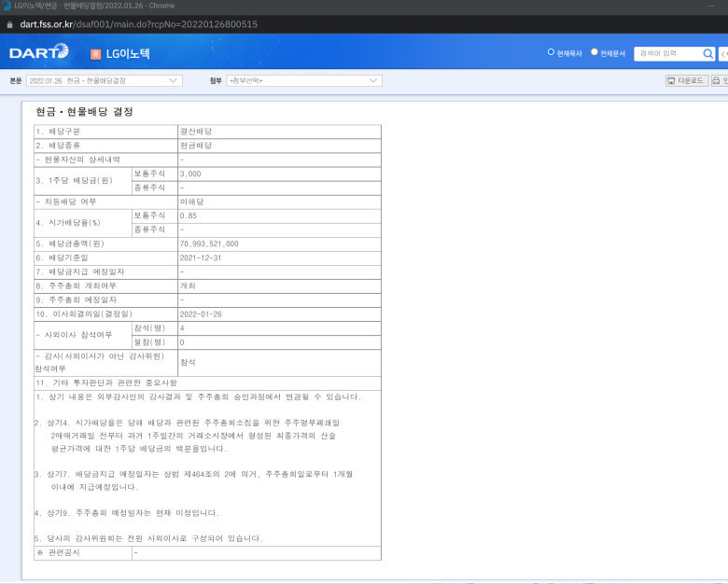Click the 5. 배당금총액(원) label
Viewport: 728px width, 584px height.
pyautogui.click(x=70, y=243)
